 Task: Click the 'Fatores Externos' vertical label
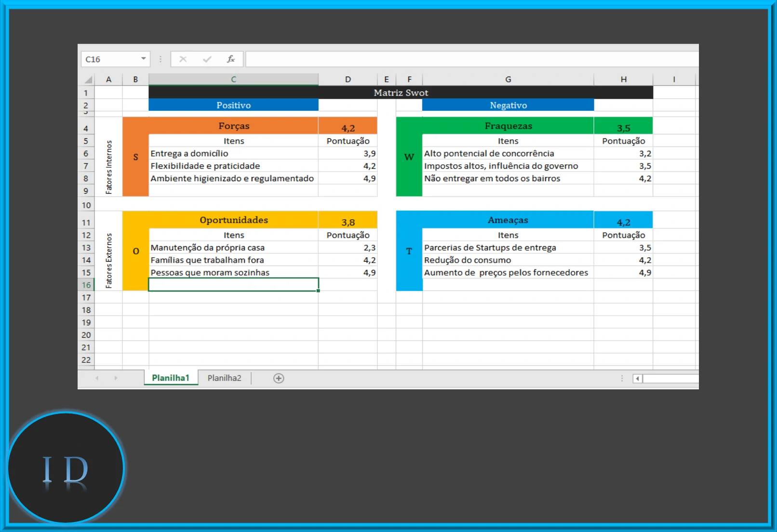[108, 261]
